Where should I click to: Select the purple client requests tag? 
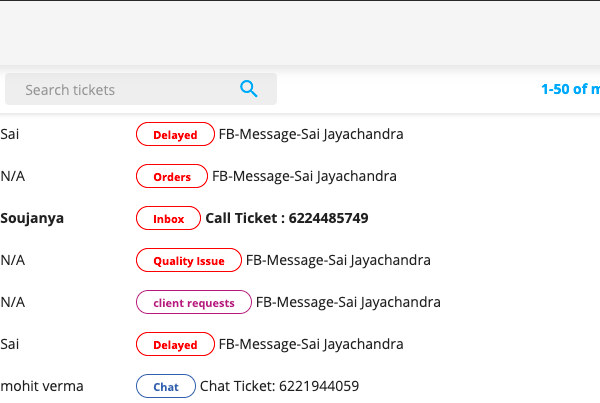[194, 302]
